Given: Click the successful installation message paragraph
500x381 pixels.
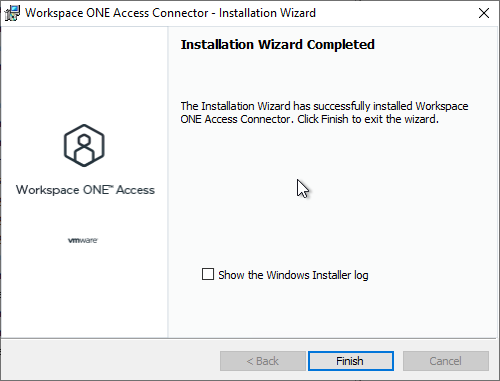Looking at the screenshot, I should 324,113.
